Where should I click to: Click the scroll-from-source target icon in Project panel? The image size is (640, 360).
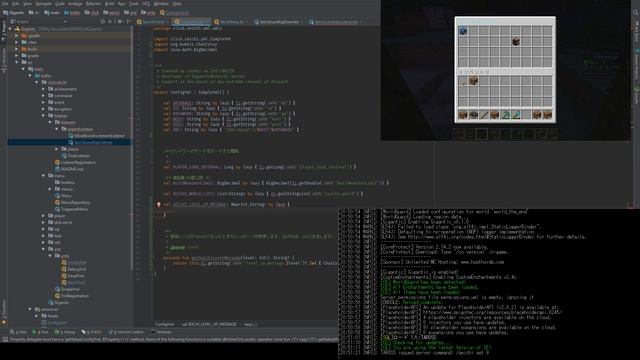(x=103, y=21)
